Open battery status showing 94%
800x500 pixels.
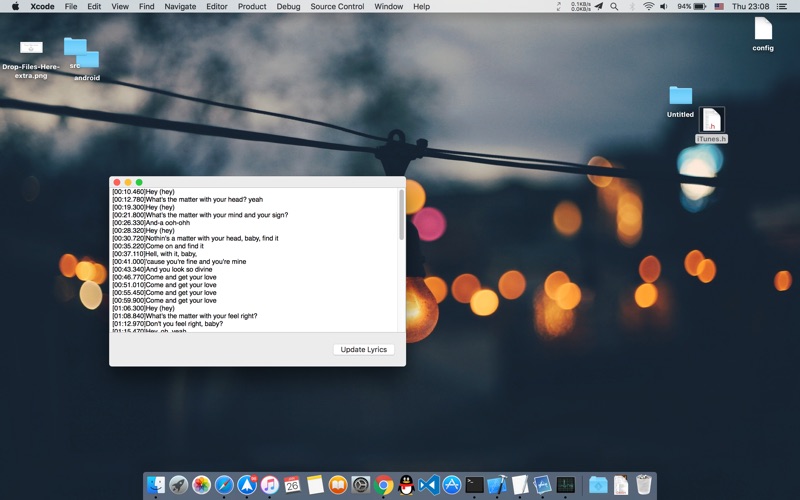coord(691,7)
